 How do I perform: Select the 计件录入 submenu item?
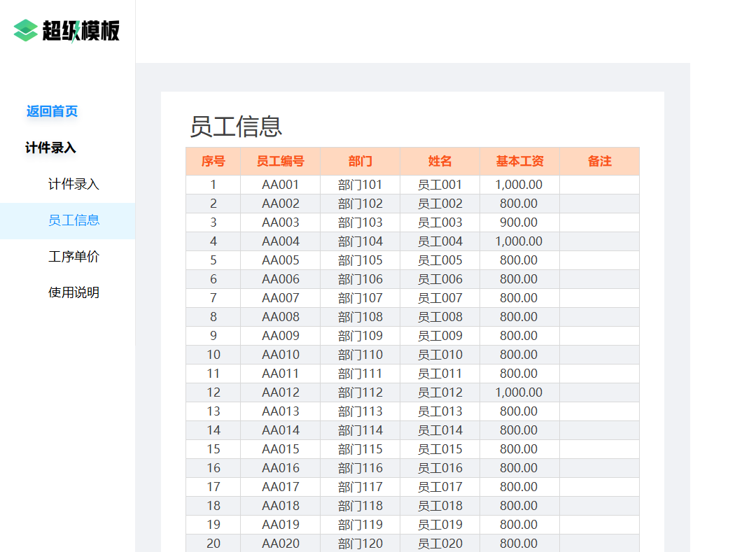[73, 184]
